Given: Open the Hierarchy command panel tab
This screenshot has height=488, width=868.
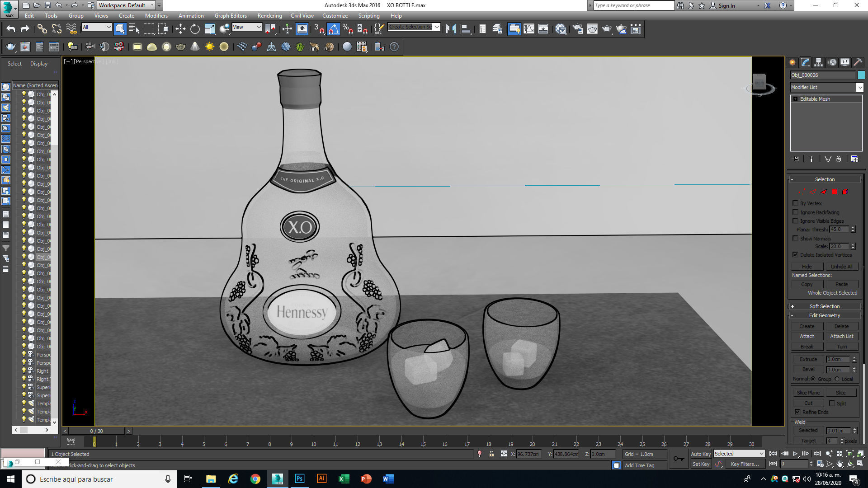Looking at the screenshot, I should tap(819, 62).
